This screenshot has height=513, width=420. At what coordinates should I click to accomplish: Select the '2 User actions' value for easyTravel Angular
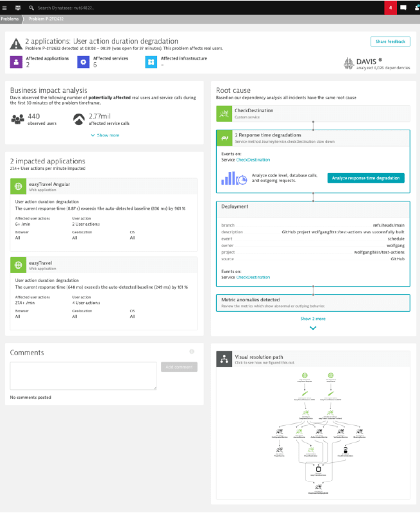coord(86,224)
